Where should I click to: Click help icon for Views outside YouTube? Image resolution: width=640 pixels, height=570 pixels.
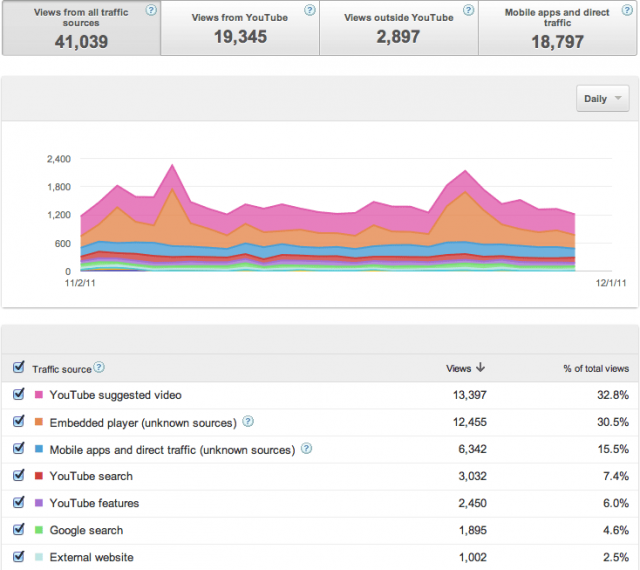coord(469,10)
